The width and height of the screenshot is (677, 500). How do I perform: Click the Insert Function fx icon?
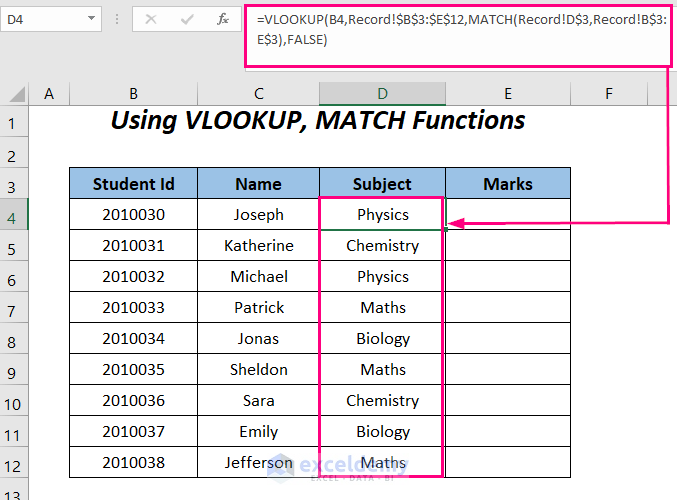click(x=220, y=19)
